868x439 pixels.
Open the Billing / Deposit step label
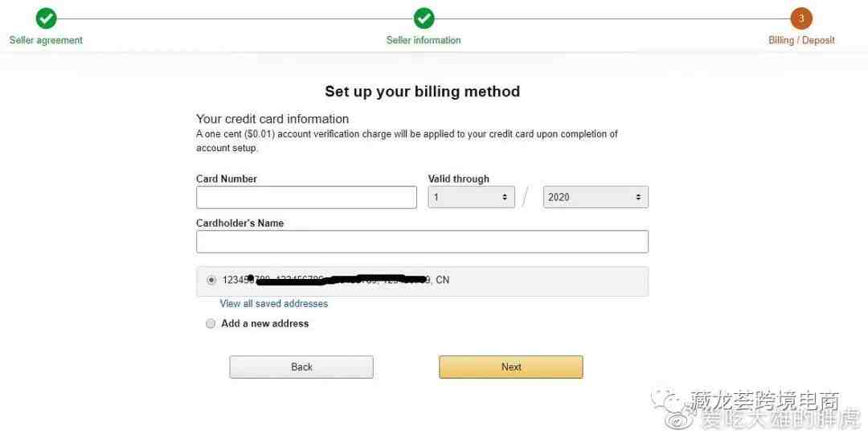click(x=801, y=40)
